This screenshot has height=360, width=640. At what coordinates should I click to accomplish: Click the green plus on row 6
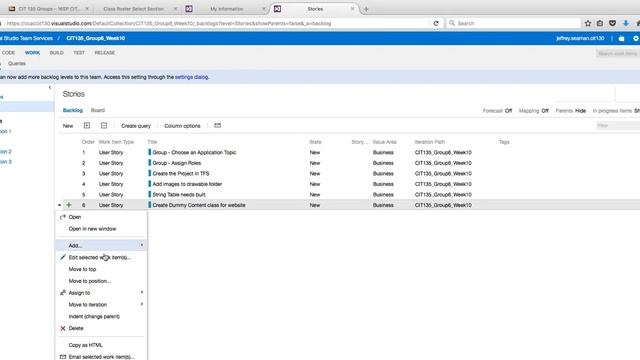tap(69, 205)
